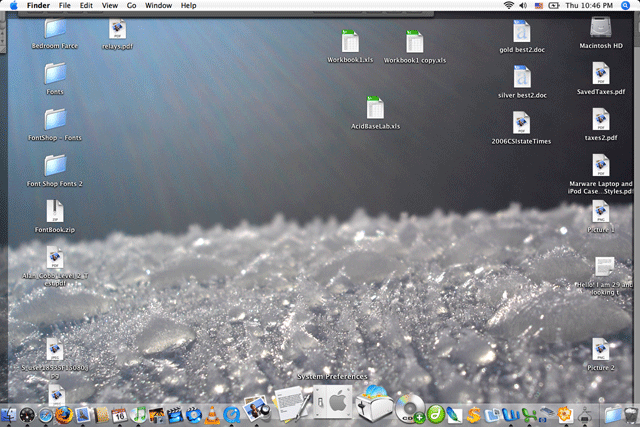Screen dimensions: 640x427
Task: Click the clock showing Thu 10:46 PM
Action: 589,5
